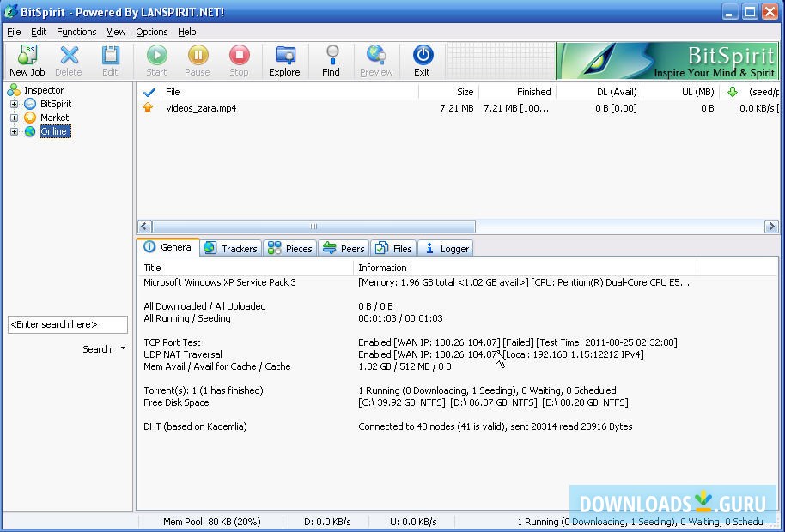Open the Search dropdown arrow
Viewport: 785px width, 532px height.
tap(123, 348)
